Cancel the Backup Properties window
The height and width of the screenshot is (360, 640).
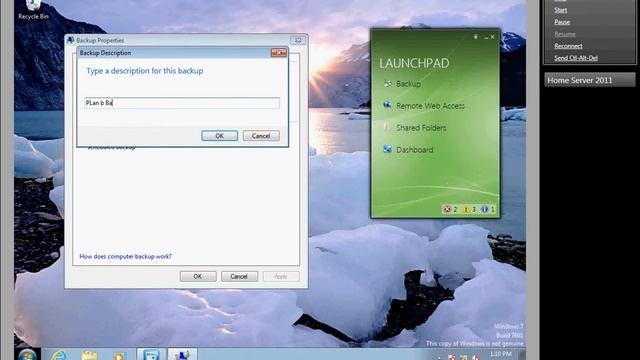click(x=239, y=276)
